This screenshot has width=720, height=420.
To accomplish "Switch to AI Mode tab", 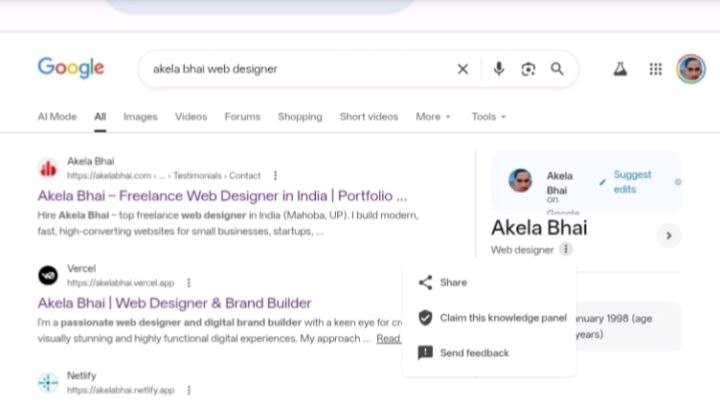I will (57, 117).
